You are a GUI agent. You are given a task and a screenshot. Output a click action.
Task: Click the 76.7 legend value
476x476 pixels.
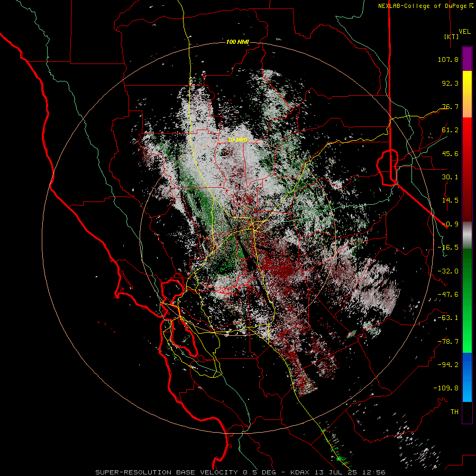[x=450, y=106]
